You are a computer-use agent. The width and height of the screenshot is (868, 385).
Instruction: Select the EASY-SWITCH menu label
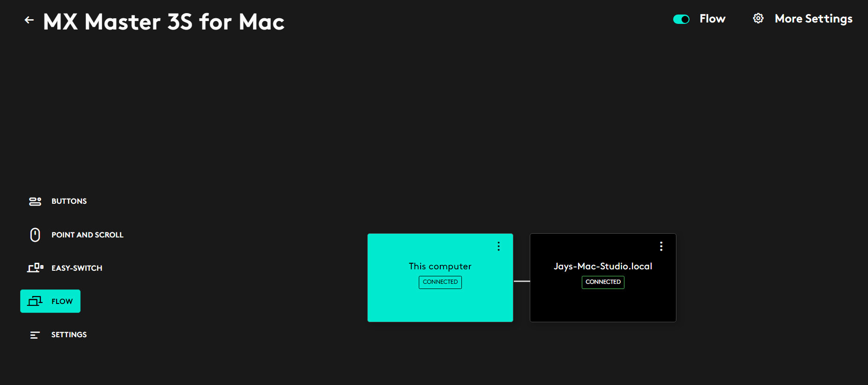pos(77,268)
